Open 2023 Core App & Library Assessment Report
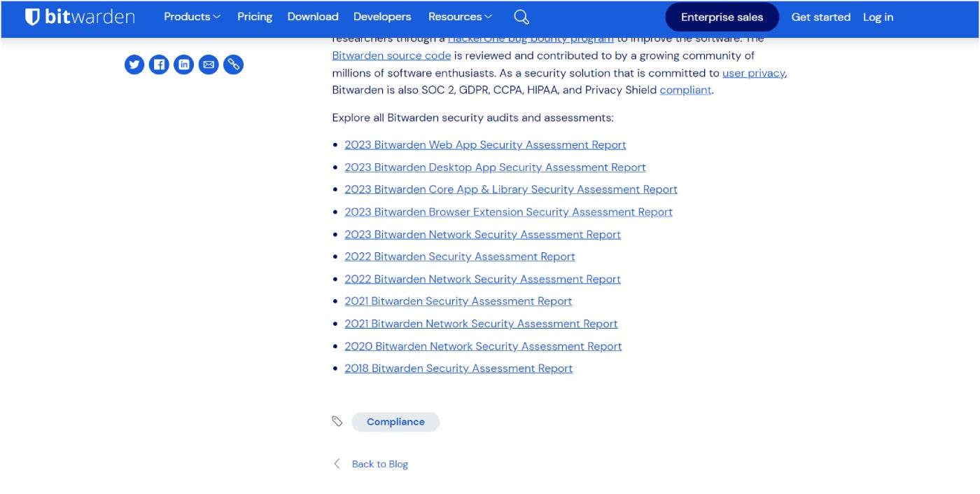980x494 pixels. (x=511, y=189)
